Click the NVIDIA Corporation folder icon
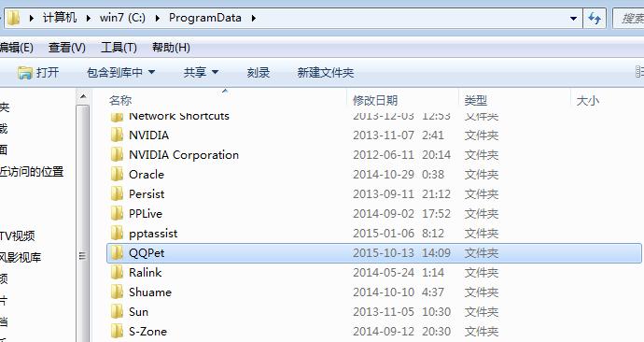This screenshot has width=644, height=342. [117, 155]
